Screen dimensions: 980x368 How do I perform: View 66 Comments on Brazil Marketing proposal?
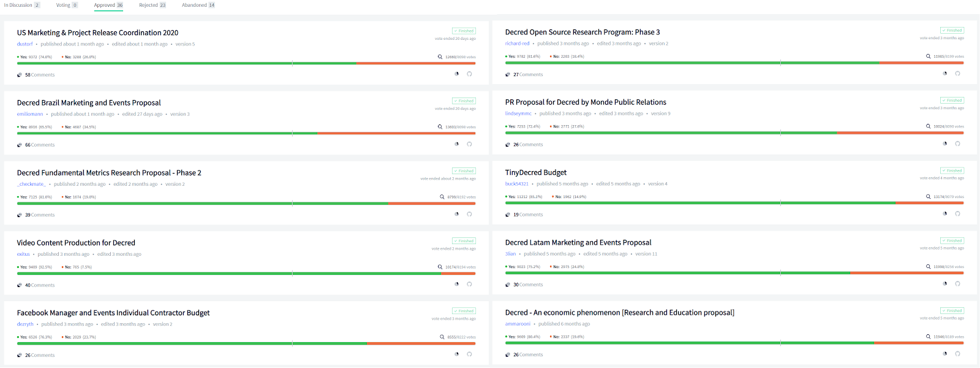pos(40,145)
